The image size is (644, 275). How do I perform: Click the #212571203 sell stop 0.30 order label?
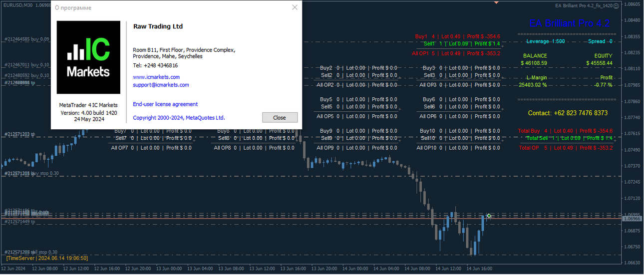pyautogui.click(x=31, y=252)
